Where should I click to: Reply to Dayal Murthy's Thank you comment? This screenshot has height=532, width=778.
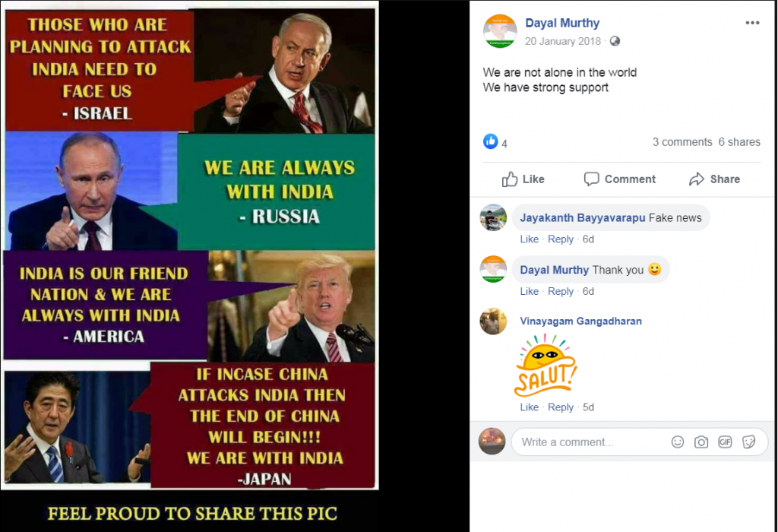click(x=561, y=291)
